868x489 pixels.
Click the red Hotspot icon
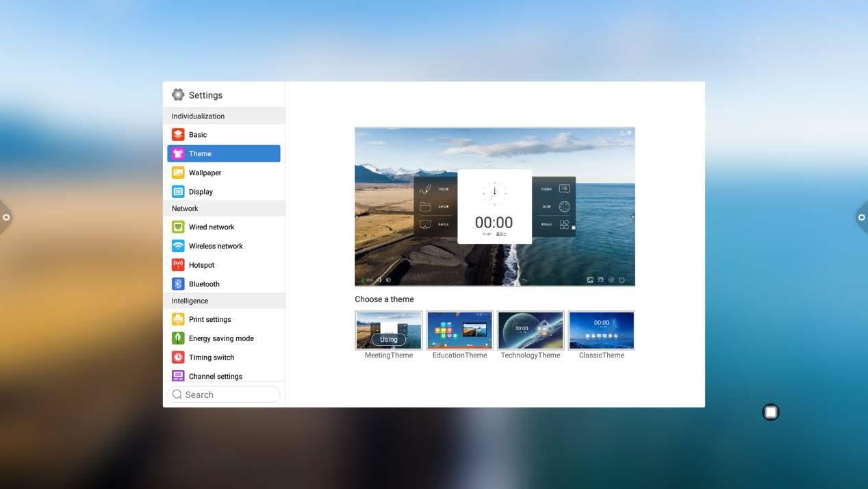pos(178,265)
